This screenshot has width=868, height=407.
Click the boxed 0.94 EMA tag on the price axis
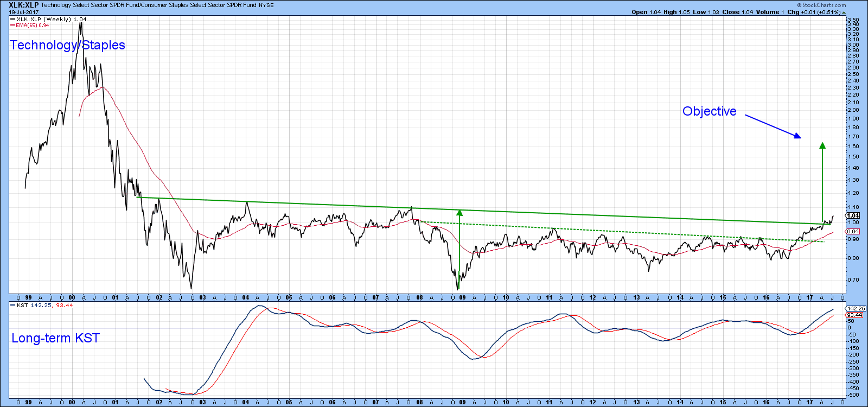853,232
